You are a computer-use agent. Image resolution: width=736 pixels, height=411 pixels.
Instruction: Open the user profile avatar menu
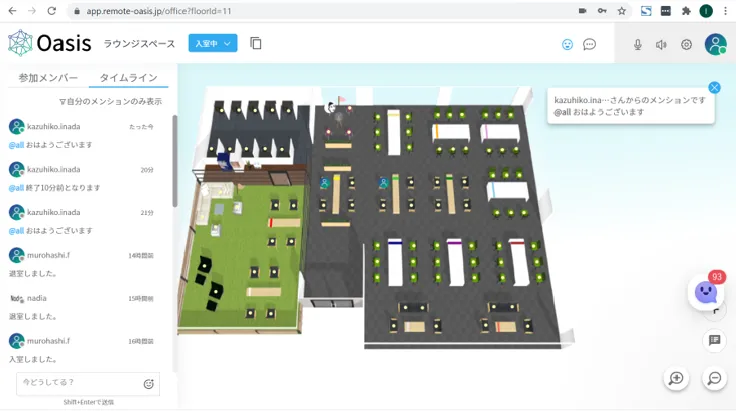coord(715,44)
